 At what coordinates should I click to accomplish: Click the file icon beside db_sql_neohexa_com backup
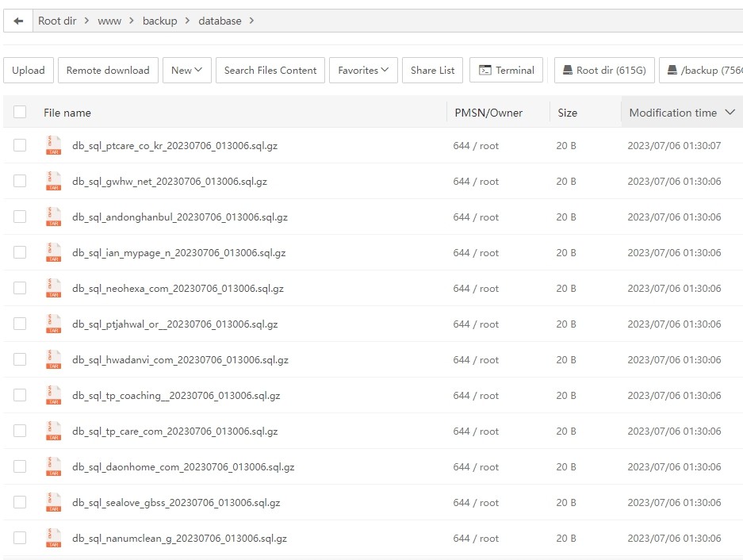pyautogui.click(x=53, y=289)
